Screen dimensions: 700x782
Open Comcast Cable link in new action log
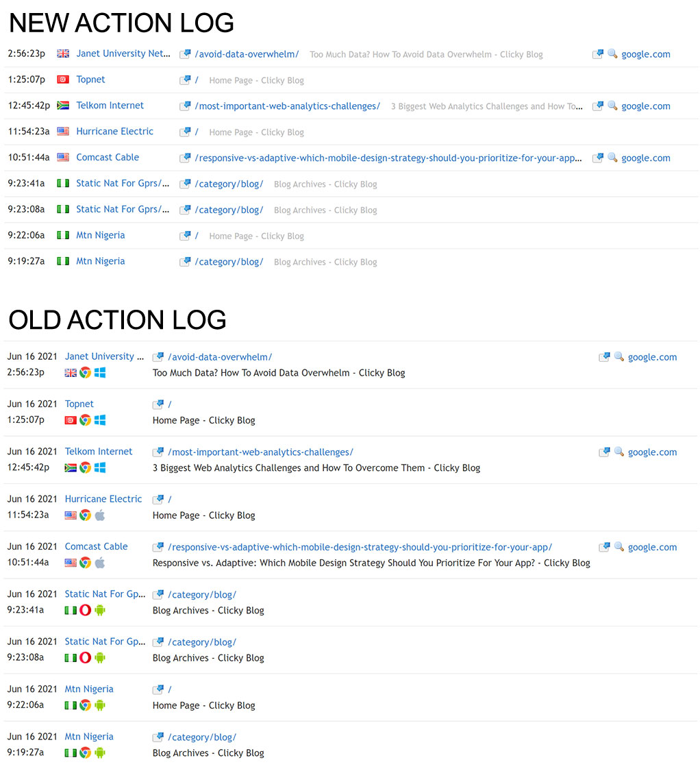pos(108,157)
